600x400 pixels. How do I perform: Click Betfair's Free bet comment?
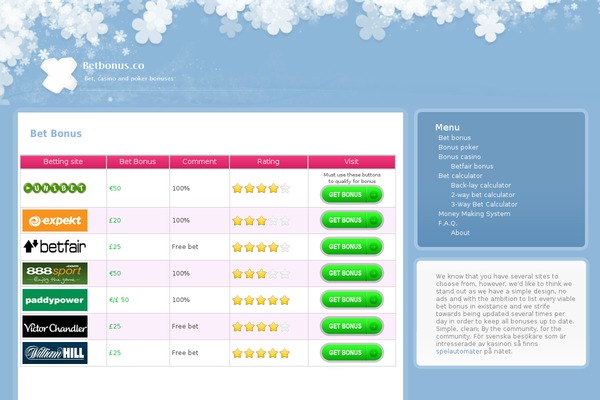pyautogui.click(x=185, y=247)
